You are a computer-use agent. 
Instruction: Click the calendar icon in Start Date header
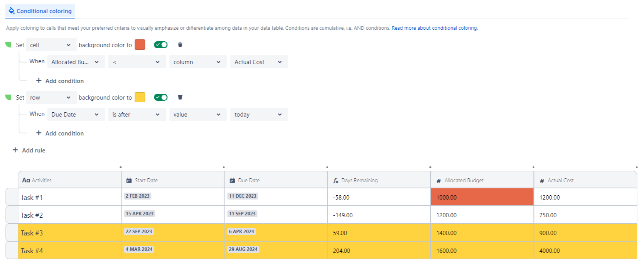click(x=129, y=180)
